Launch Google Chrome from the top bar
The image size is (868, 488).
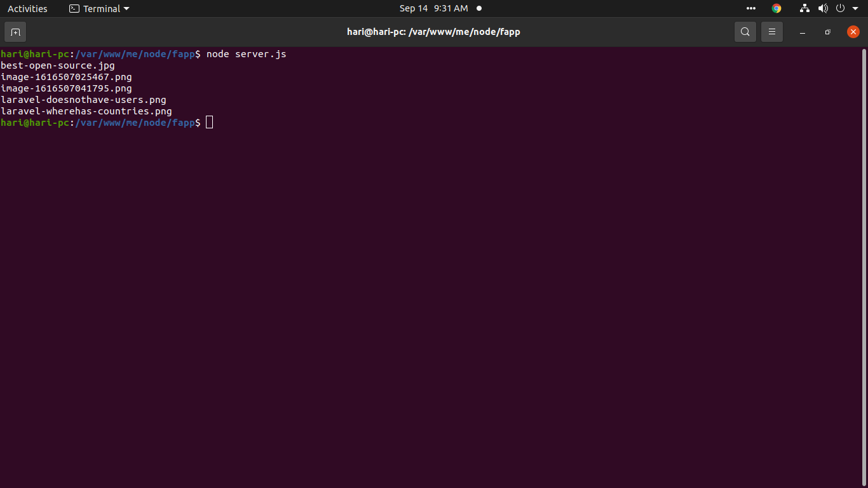click(x=776, y=8)
